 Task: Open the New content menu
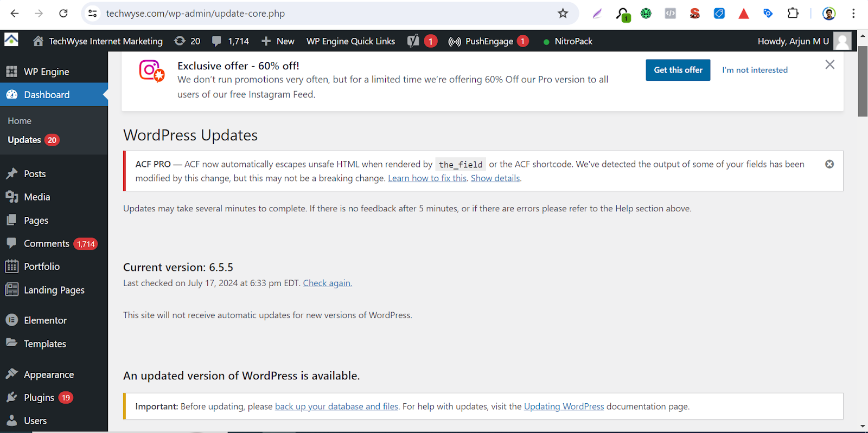point(278,41)
